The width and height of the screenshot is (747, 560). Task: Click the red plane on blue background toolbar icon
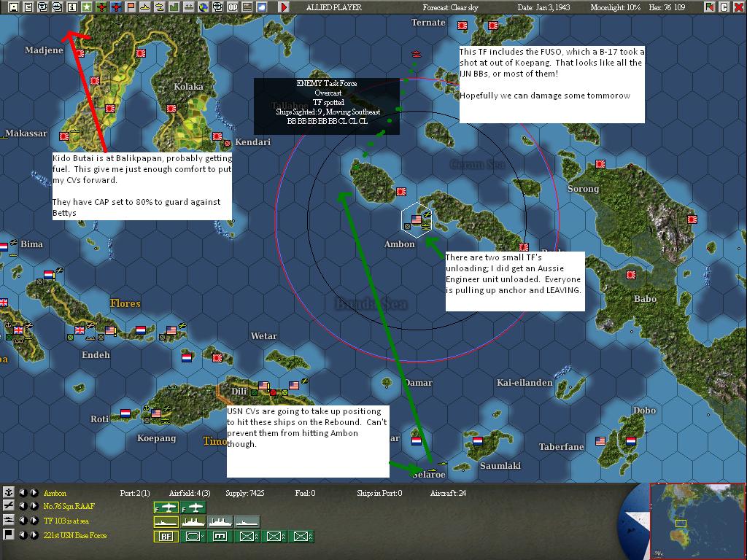click(x=116, y=7)
